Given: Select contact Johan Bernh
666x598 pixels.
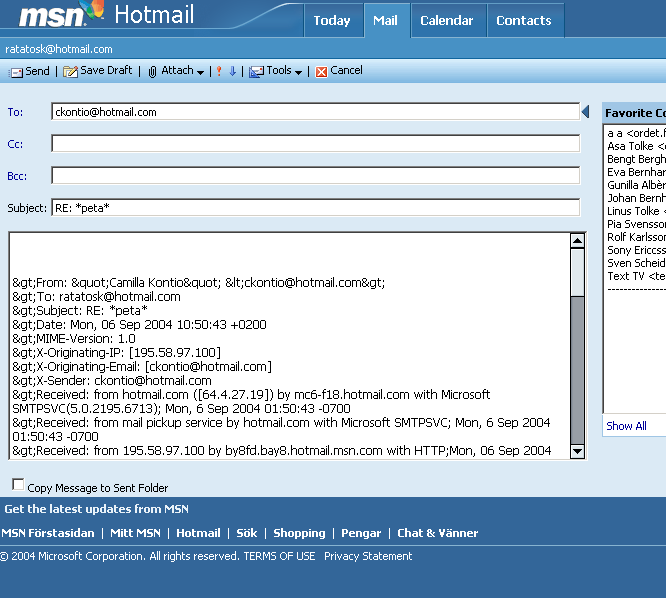Looking at the screenshot, I should (636, 198).
